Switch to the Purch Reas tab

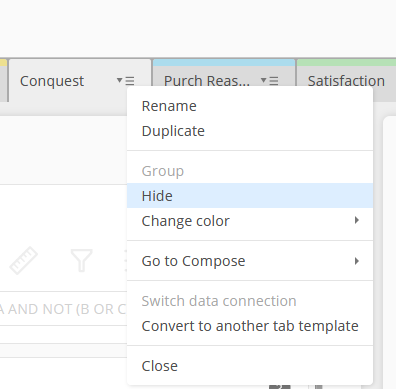(x=207, y=81)
